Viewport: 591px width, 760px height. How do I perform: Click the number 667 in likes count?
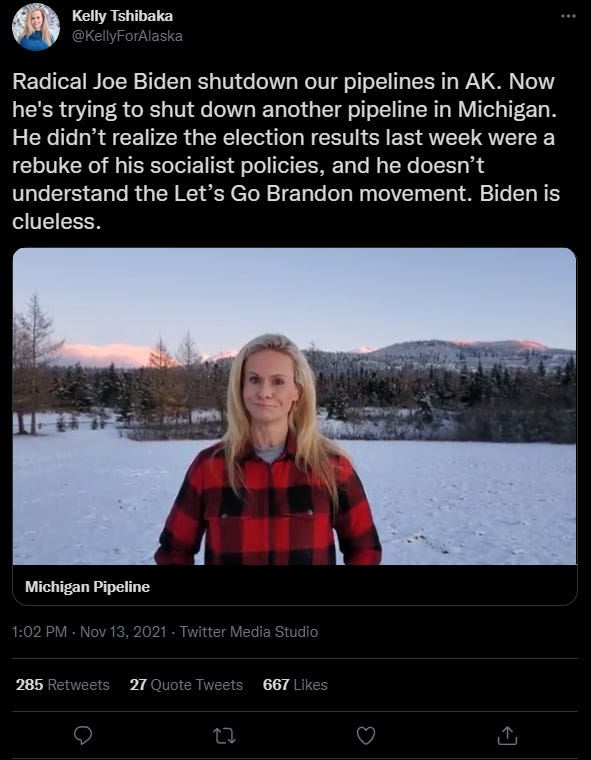point(276,684)
